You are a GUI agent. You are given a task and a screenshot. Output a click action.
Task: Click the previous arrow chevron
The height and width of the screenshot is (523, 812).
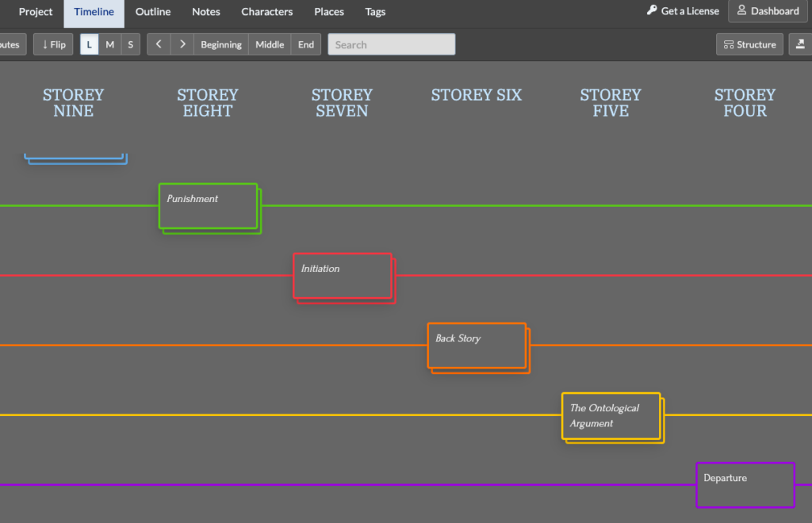[x=159, y=44]
